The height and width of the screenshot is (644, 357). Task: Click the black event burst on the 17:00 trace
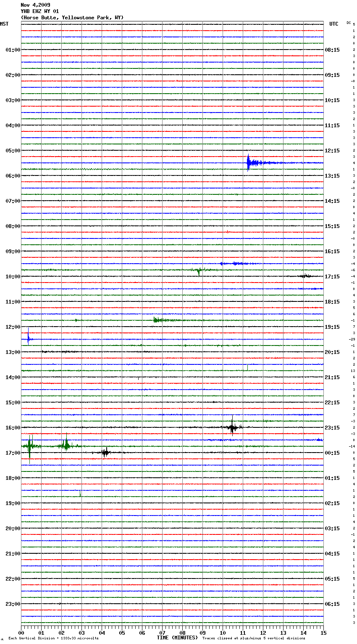pyautogui.click(x=105, y=453)
